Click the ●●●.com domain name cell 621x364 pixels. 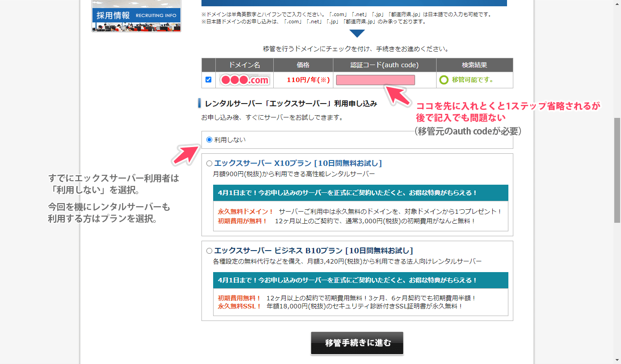pos(245,80)
